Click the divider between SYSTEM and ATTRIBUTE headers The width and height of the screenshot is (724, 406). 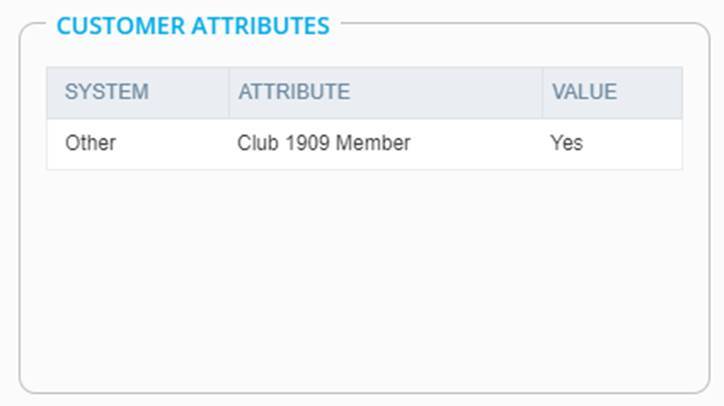point(229,92)
